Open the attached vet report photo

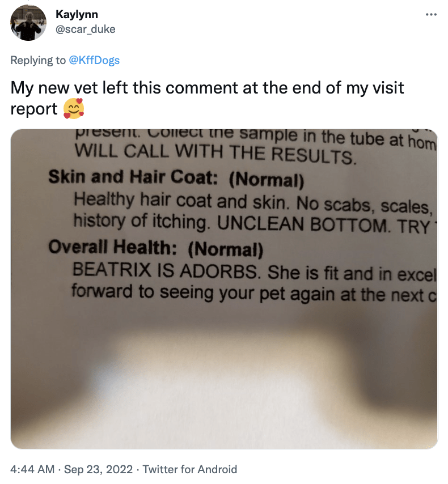224,289
